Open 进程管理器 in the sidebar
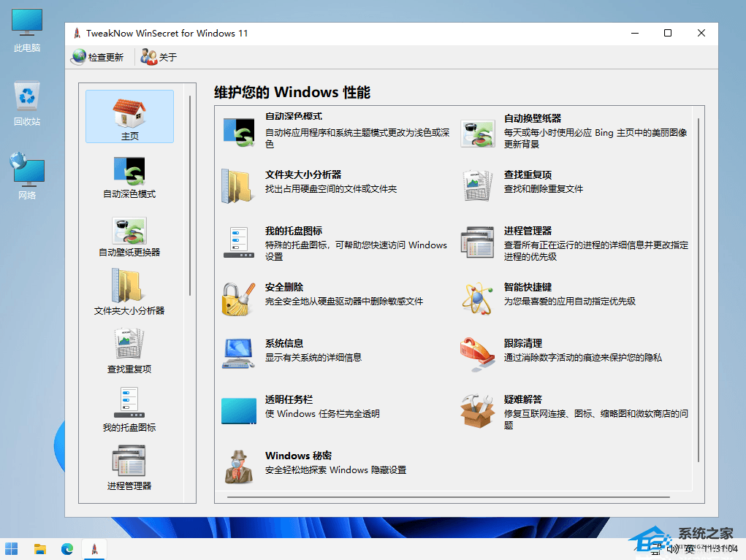This screenshot has width=746, height=560. pyautogui.click(x=129, y=468)
